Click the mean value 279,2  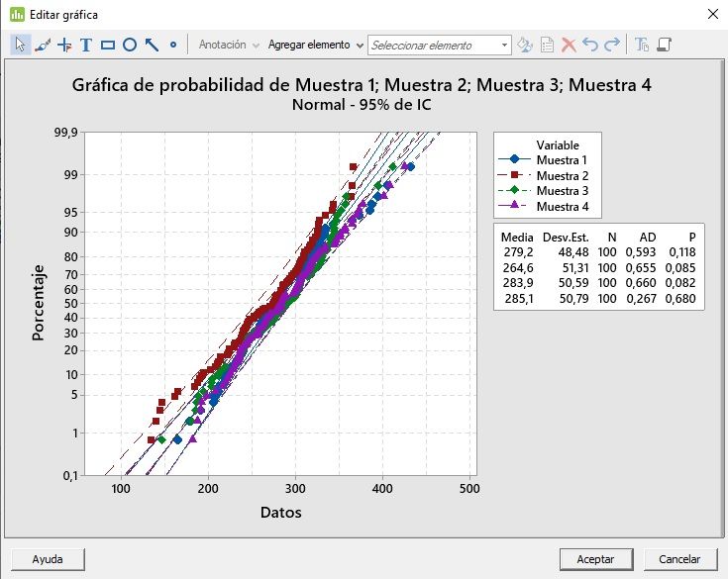tap(518, 252)
